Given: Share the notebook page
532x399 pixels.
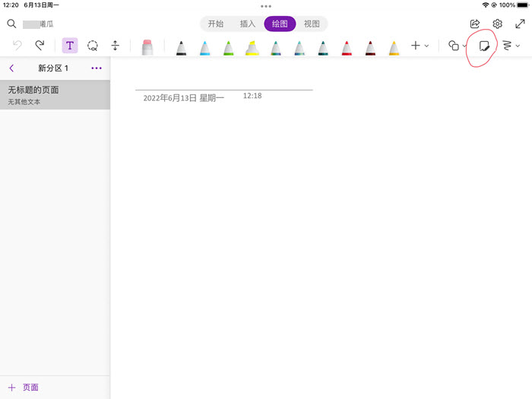Looking at the screenshot, I should (475, 24).
